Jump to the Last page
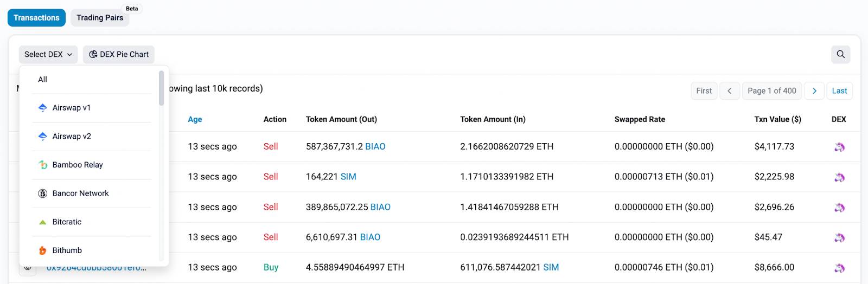 coord(839,91)
